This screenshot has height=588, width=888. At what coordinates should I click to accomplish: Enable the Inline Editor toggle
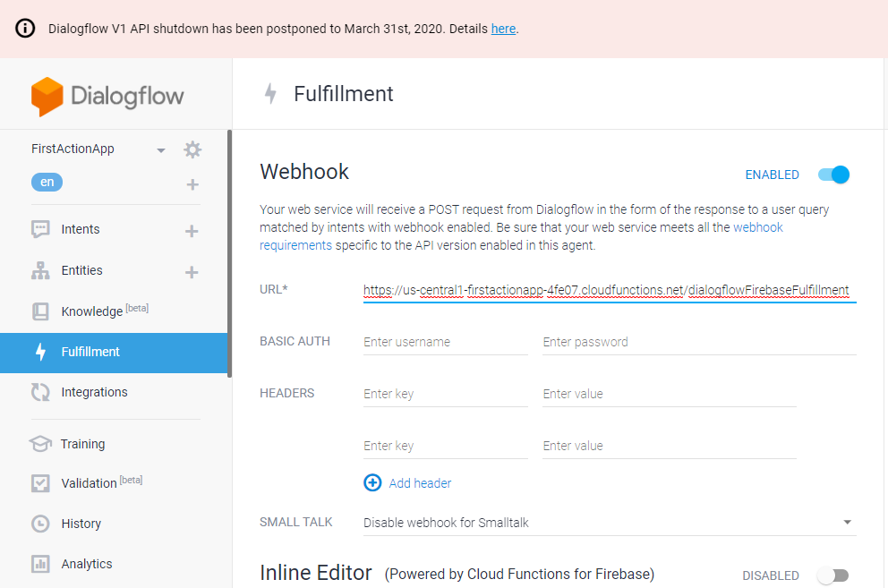click(832, 575)
